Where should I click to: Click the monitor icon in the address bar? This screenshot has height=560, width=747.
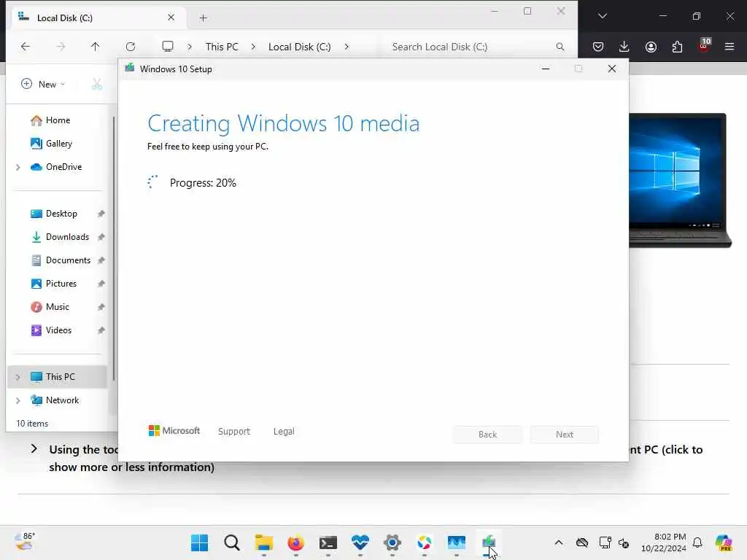(167, 46)
